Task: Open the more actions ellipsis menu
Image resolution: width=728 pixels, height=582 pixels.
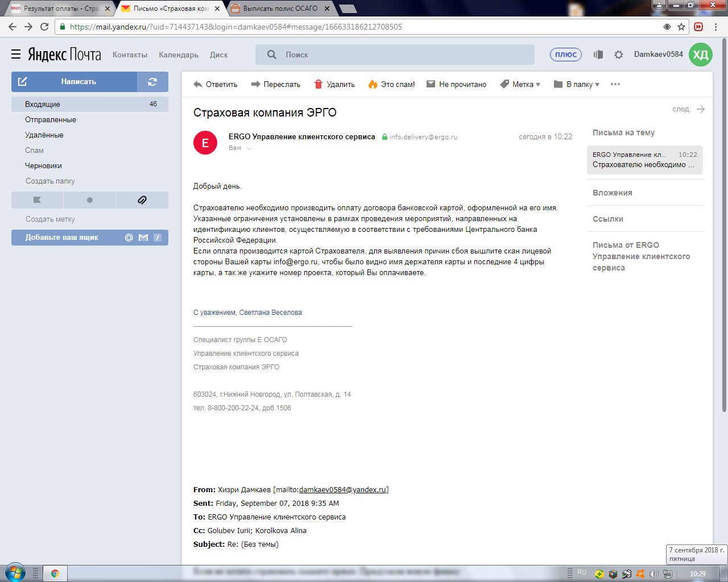Action: click(615, 84)
